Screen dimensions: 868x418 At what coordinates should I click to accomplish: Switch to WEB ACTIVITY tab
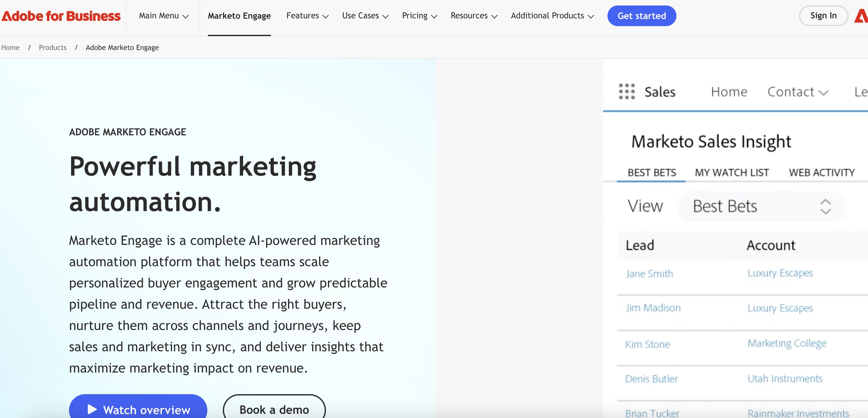pyautogui.click(x=822, y=172)
